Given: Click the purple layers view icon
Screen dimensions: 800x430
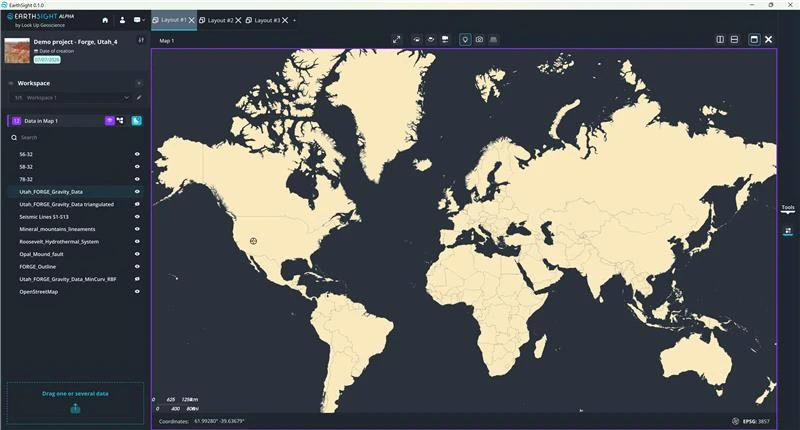Looking at the screenshot, I should [x=109, y=121].
